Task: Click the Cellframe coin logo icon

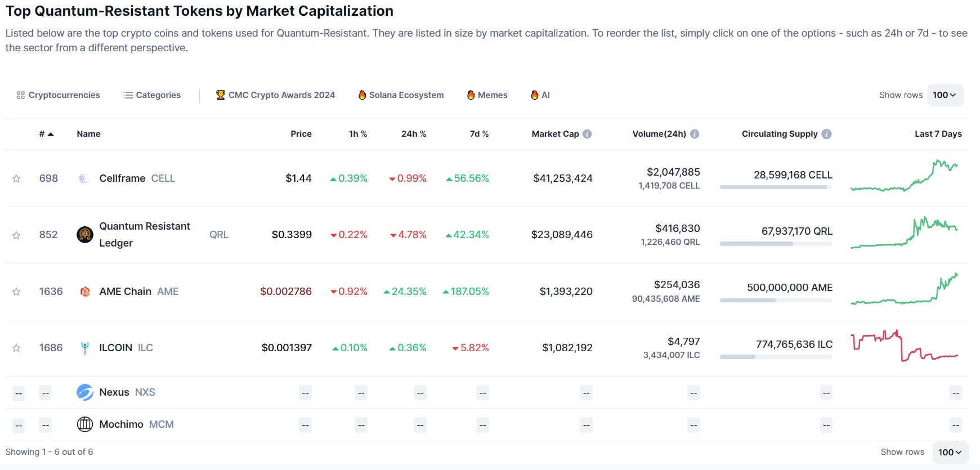Action: click(84, 178)
